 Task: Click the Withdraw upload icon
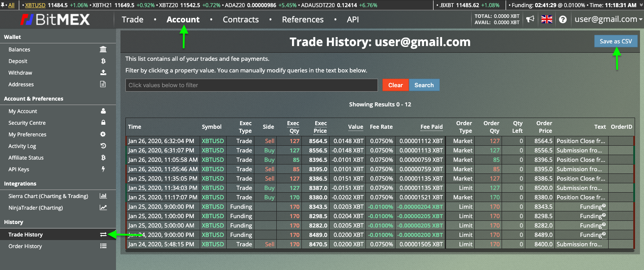click(103, 73)
